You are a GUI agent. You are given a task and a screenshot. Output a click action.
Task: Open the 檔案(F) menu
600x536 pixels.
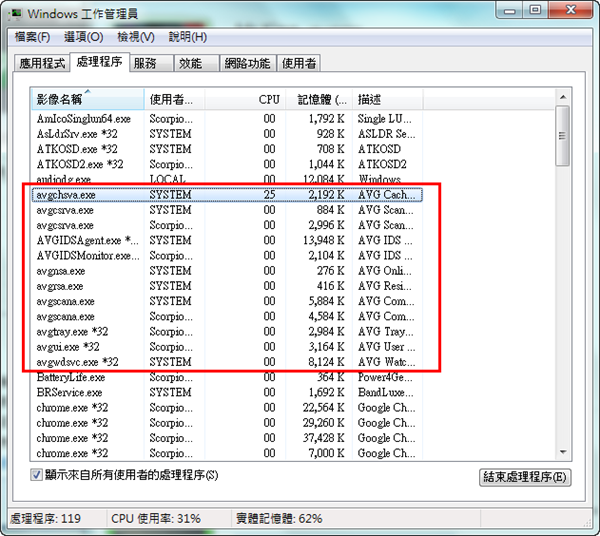[x=32, y=37]
